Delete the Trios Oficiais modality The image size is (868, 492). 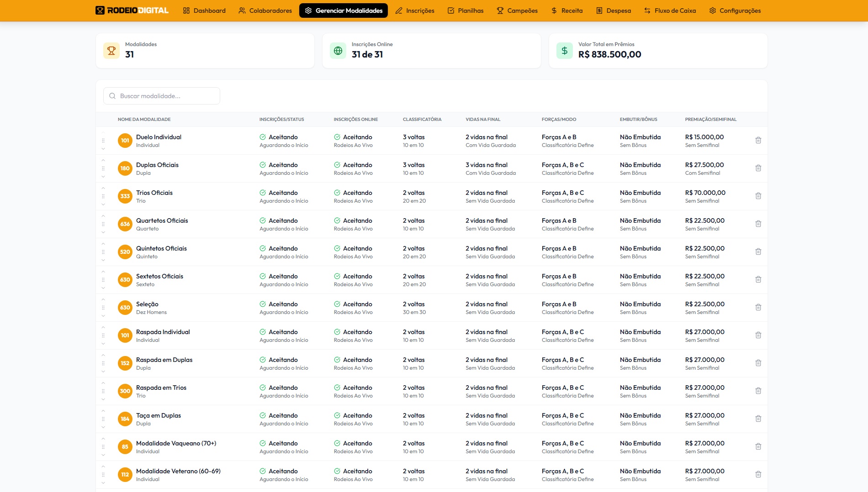click(758, 196)
